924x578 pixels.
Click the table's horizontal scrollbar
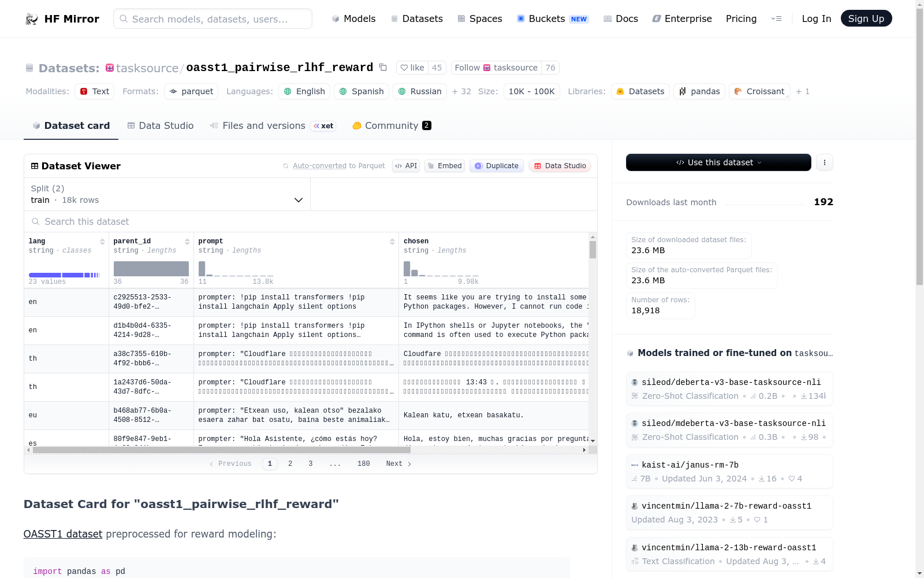(x=222, y=450)
